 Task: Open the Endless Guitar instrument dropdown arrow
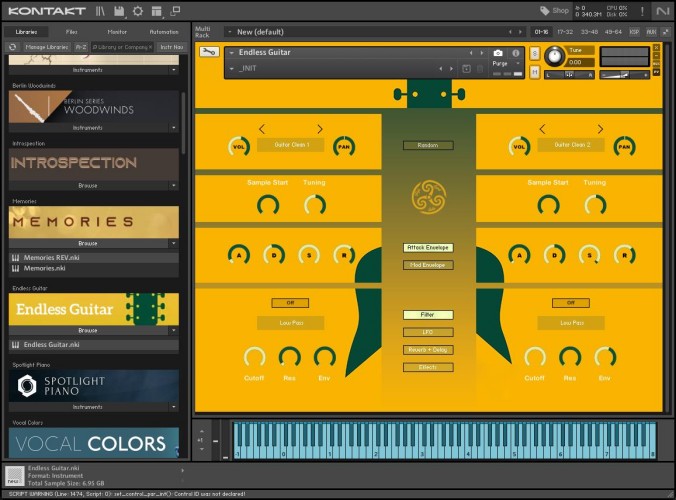pyautogui.click(x=232, y=53)
